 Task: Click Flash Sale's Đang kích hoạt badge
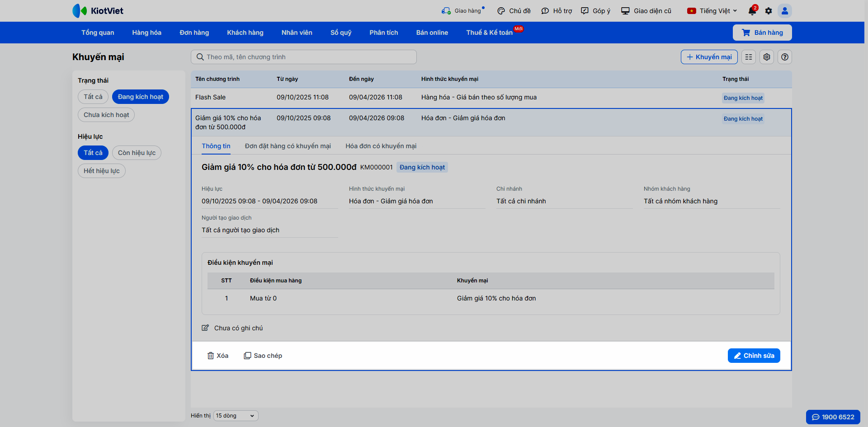743,98
